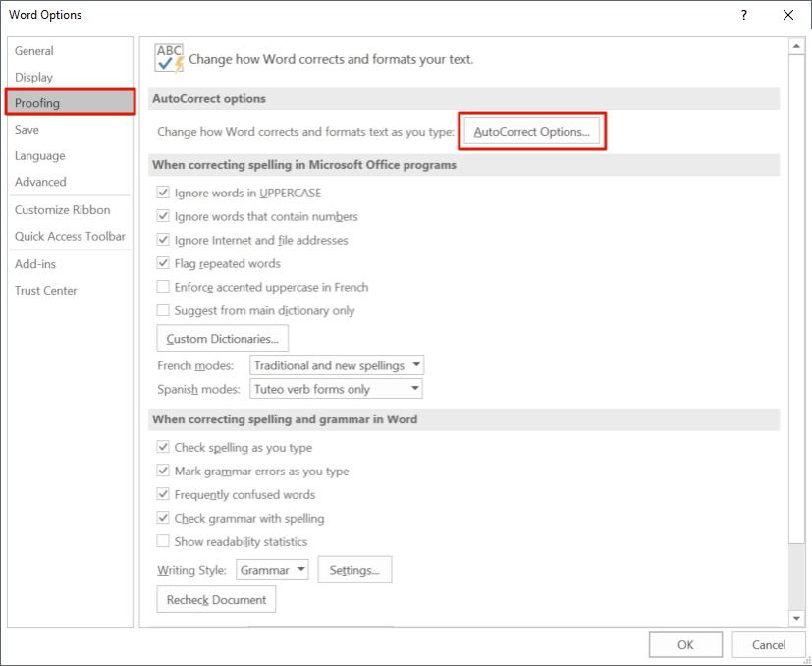Confirm with the OK button

click(685, 644)
